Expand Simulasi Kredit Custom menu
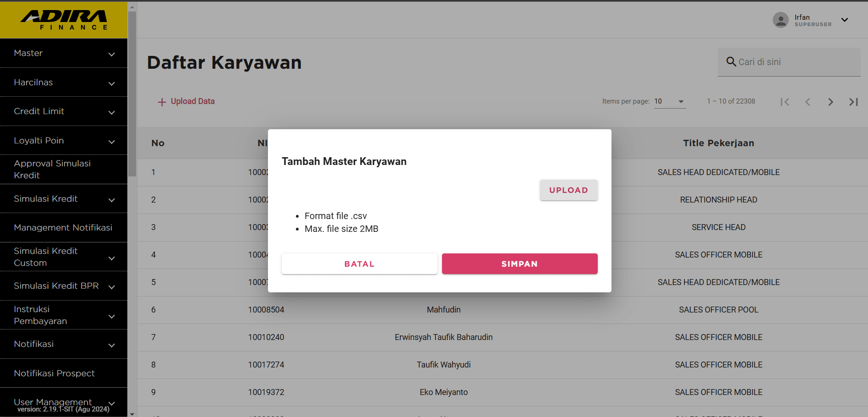The width and height of the screenshot is (868, 417). click(64, 257)
